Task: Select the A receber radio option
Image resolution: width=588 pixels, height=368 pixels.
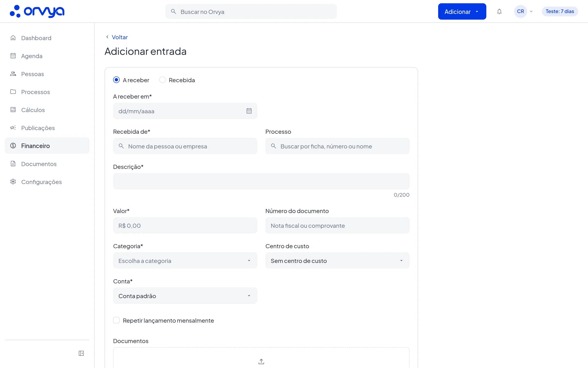Action: click(x=116, y=80)
